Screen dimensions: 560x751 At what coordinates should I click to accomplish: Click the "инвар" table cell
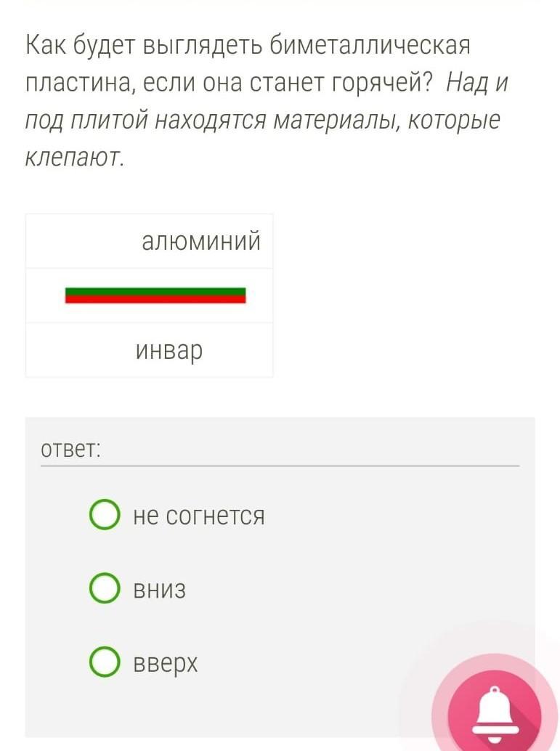pos(149,350)
